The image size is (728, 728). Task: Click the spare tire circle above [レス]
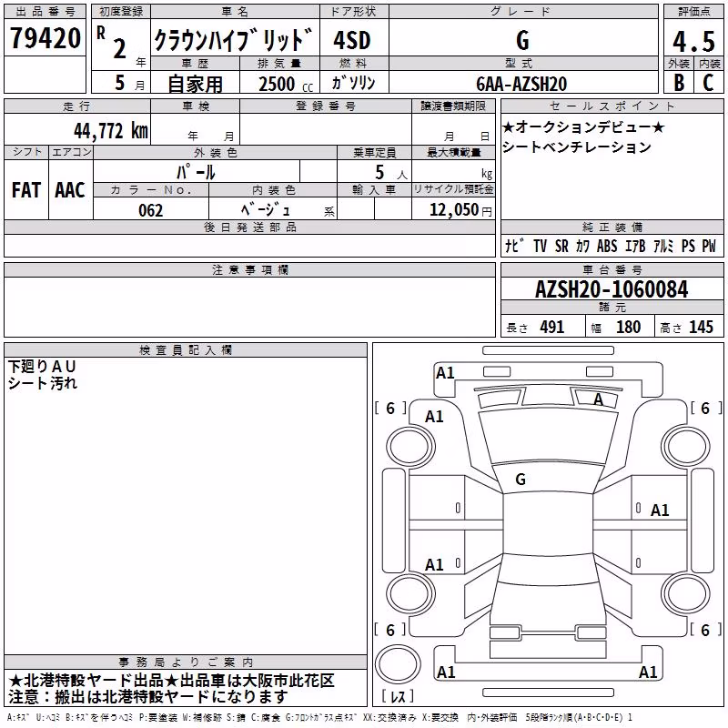click(x=398, y=664)
